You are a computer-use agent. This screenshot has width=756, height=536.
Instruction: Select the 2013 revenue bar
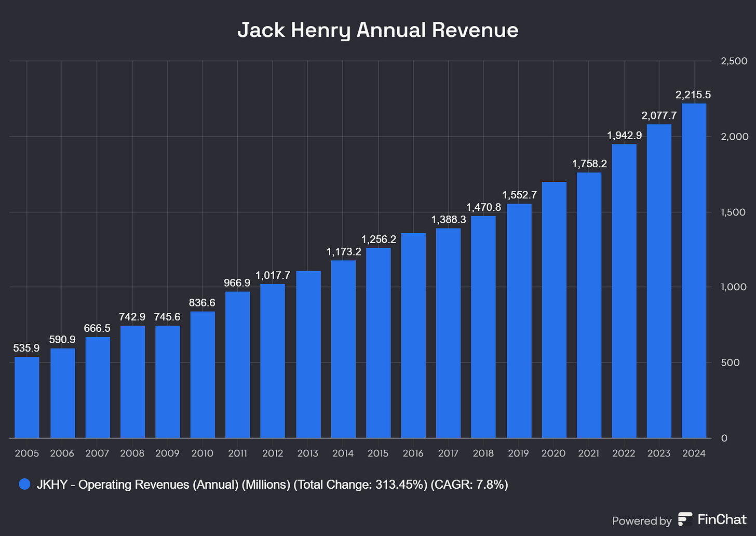308,354
